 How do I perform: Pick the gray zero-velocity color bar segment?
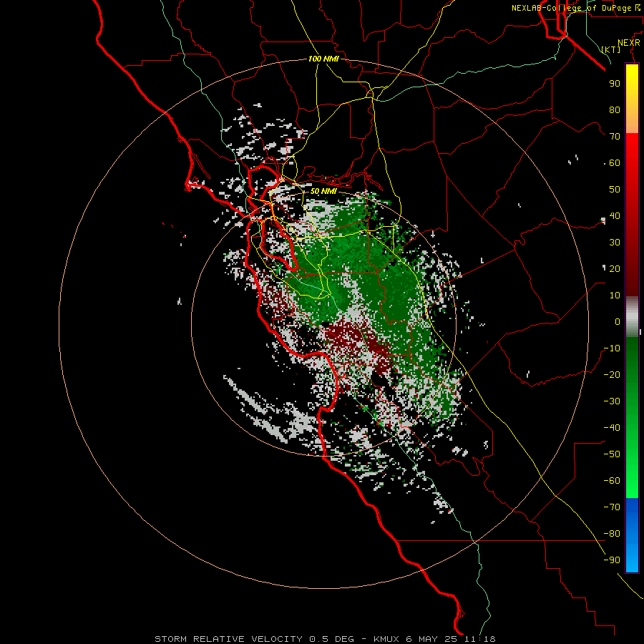coord(632,317)
